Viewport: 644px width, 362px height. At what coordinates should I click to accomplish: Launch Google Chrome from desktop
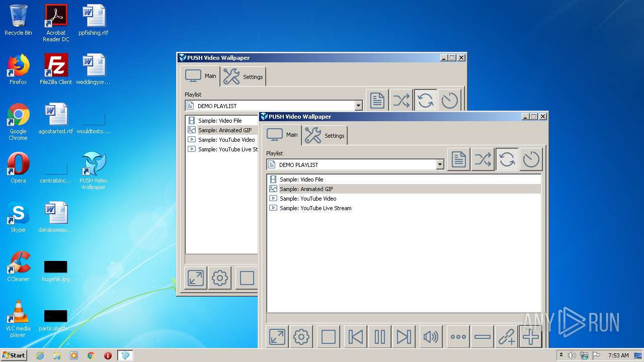(18, 122)
